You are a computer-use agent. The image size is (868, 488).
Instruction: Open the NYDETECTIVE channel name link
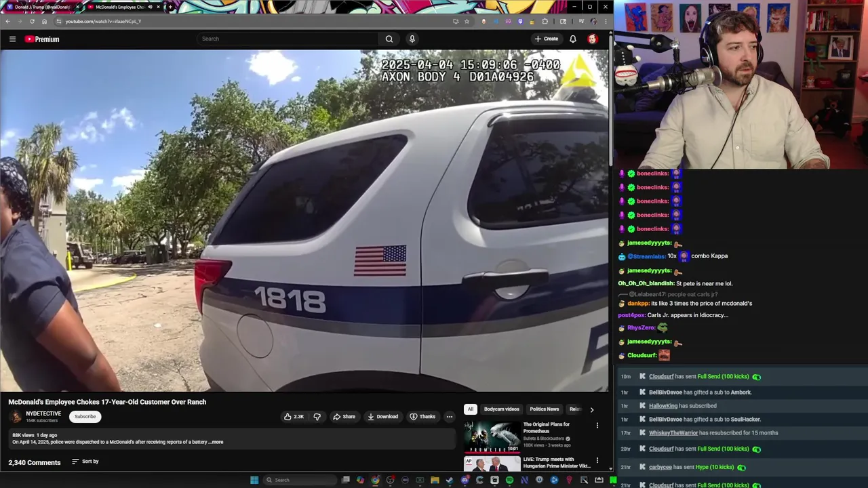tap(43, 413)
